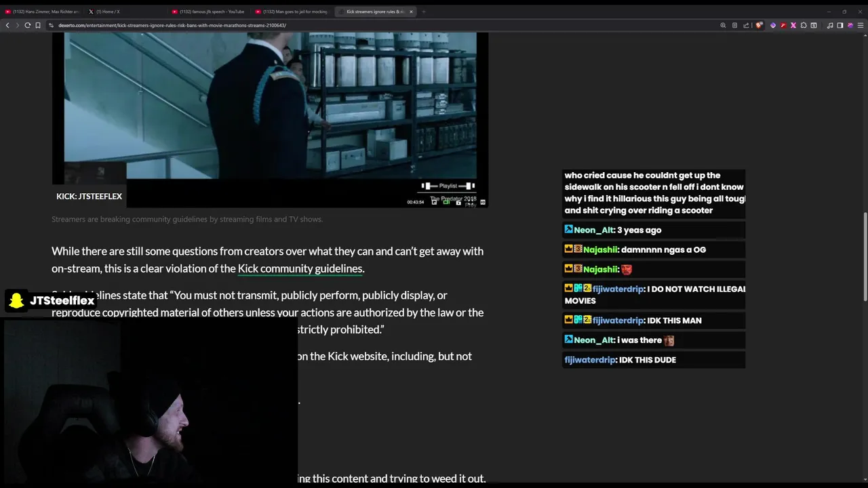This screenshot has width=868, height=488.
Task: Click the caption 'Streamers are breaking community guidelines'
Action: [187, 219]
